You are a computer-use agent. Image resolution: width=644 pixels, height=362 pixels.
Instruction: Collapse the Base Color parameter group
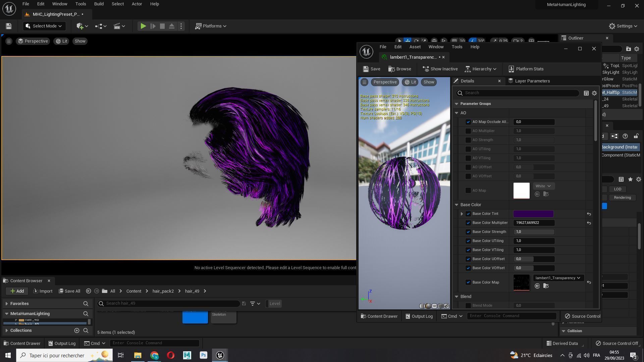pos(457,205)
